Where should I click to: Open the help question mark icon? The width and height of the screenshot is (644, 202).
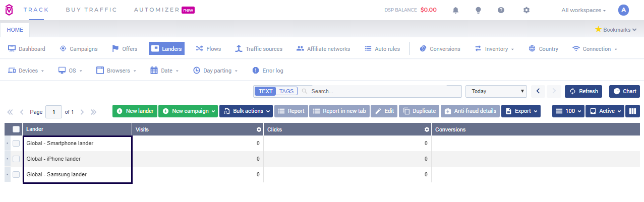[501, 10]
